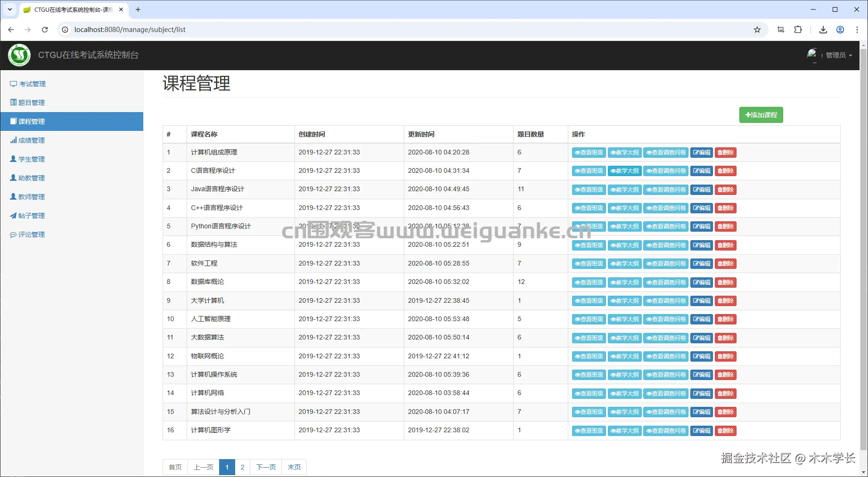868x477 pixels.
Task: View classes for C语言程序设计 row
Action: coord(589,171)
